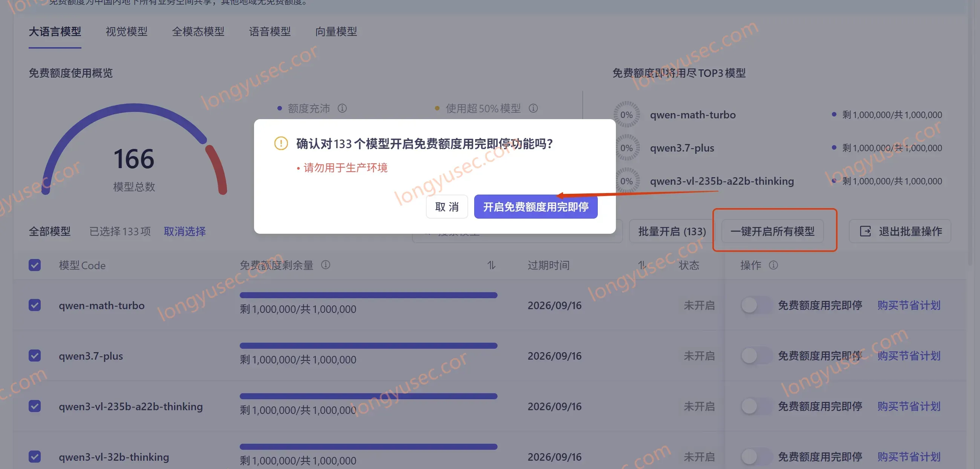Viewport: 980px width, 469px height.
Task: Click model name qwen3.7-plus in the table
Action: 90,356
